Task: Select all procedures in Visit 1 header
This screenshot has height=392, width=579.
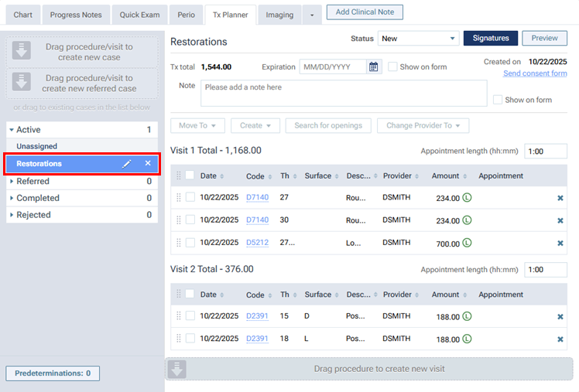Action: coord(190,176)
